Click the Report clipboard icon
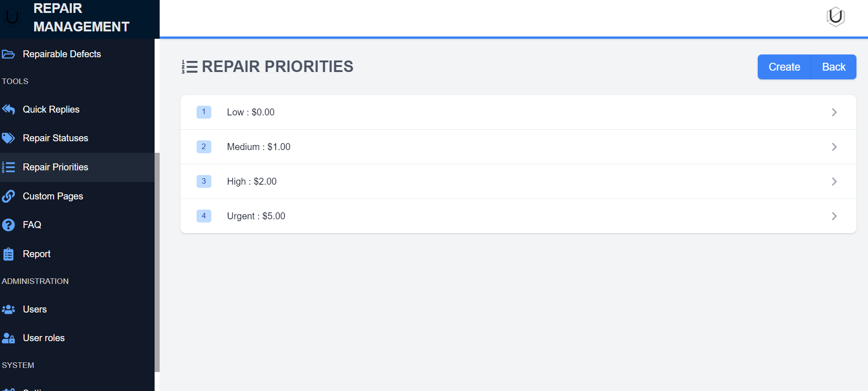The image size is (868, 391). [x=8, y=254]
